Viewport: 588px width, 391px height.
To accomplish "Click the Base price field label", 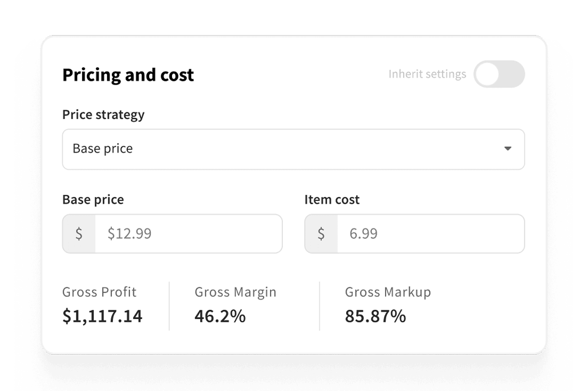I will pyautogui.click(x=93, y=199).
